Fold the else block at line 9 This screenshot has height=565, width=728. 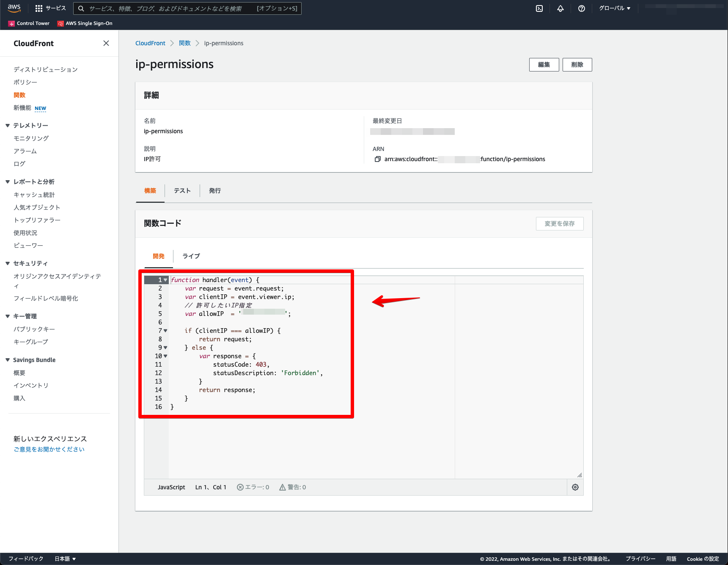165,348
